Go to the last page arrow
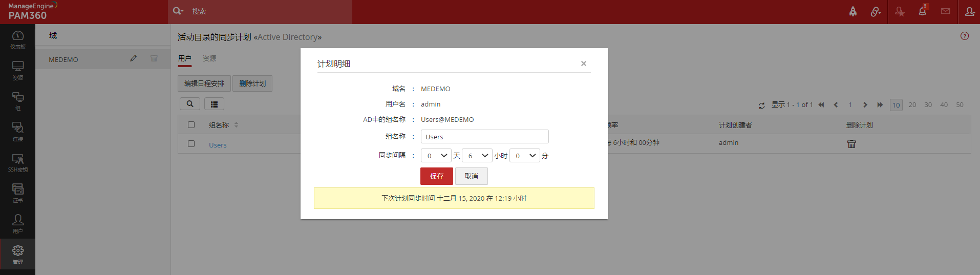 (880, 104)
